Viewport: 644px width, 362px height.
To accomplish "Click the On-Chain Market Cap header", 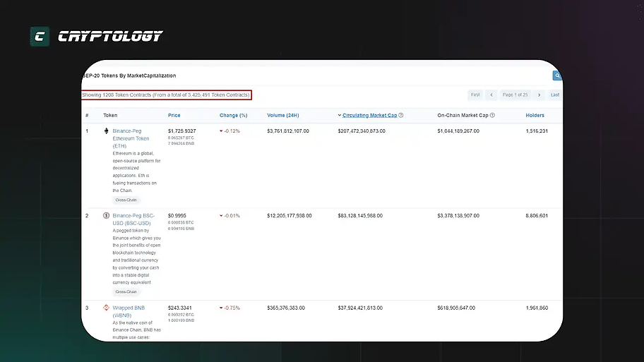I will coord(463,115).
